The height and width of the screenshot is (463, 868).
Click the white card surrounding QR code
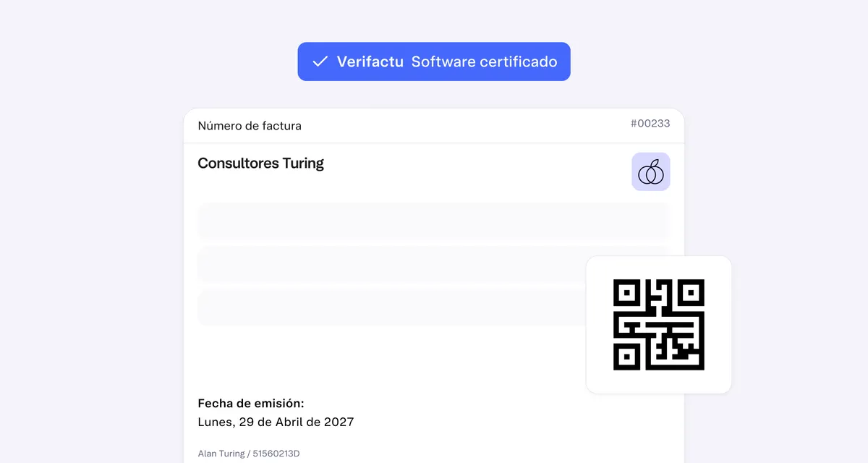659,325
